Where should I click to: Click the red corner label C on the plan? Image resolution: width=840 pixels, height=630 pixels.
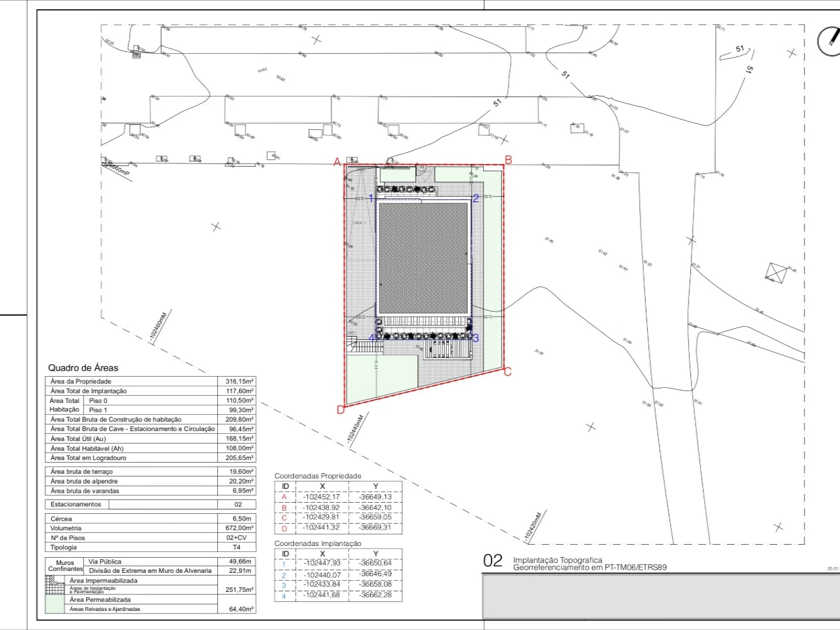tap(507, 371)
